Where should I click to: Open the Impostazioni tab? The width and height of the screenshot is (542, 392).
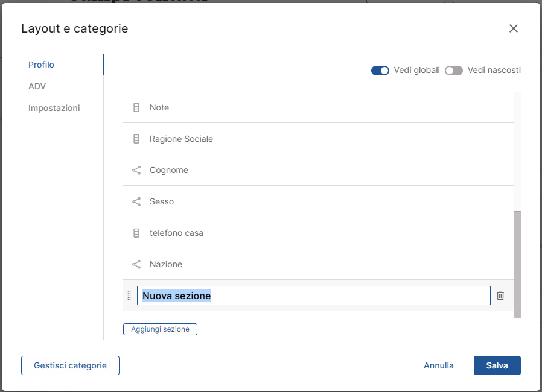(54, 108)
